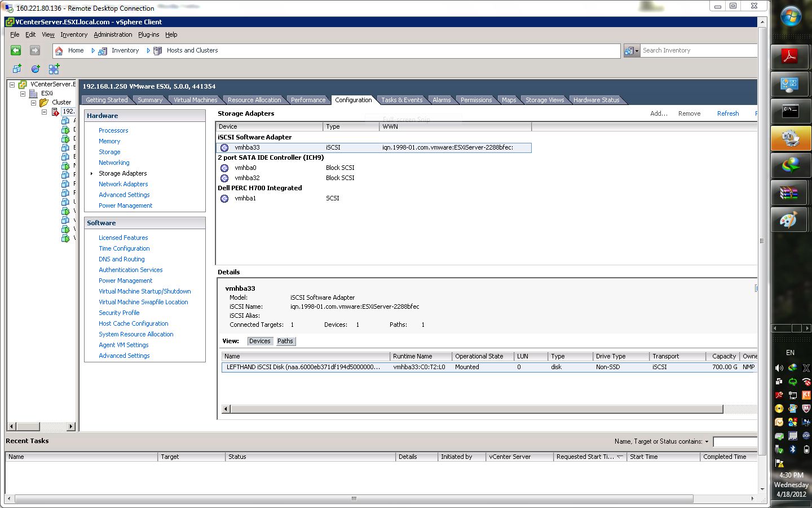
Task: Open the Administration menu
Action: tap(113, 34)
